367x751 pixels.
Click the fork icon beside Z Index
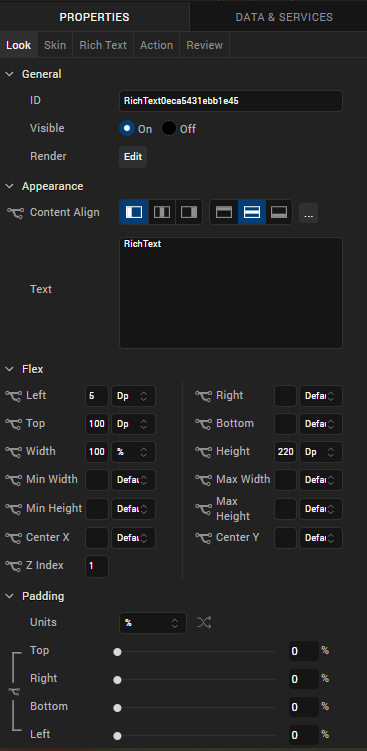13,566
